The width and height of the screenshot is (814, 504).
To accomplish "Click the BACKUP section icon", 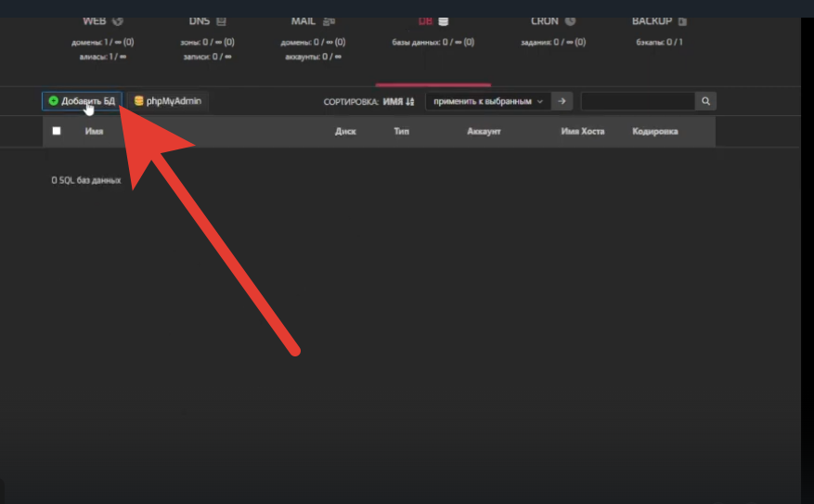I will [682, 20].
